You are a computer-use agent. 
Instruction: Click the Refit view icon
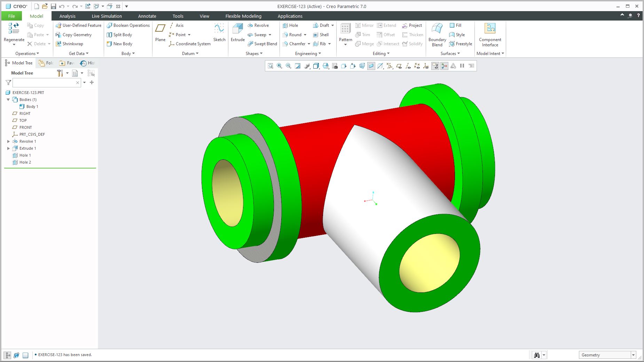coord(270,66)
